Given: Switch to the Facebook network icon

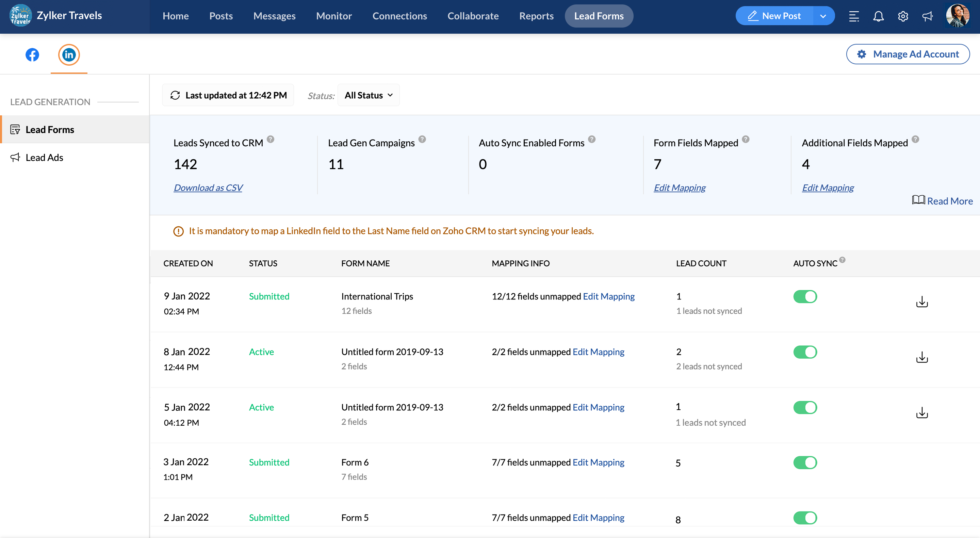Looking at the screenshot, I should 32,55.
